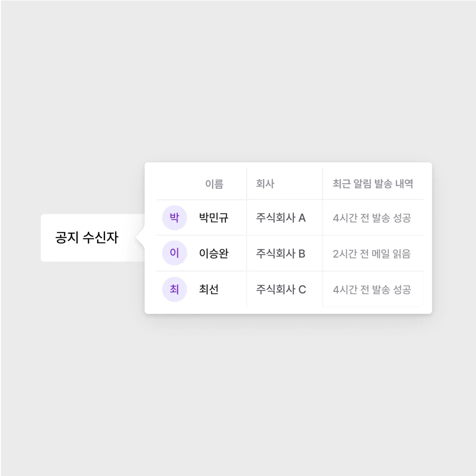Image resolution: width=476 pixels, height=476 pixels.
Task: Open recipient 이승완
Action: (213, 253)
